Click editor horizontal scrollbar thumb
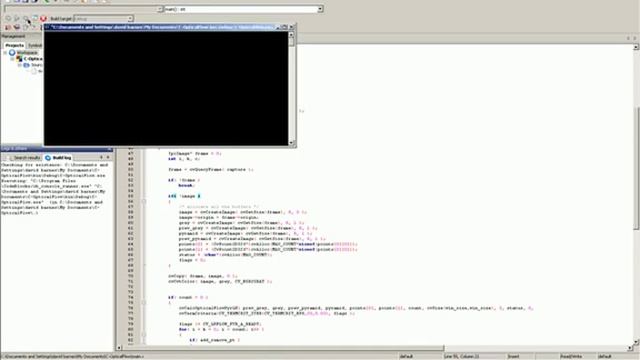640x360 pixels. [x=283, y=348]
